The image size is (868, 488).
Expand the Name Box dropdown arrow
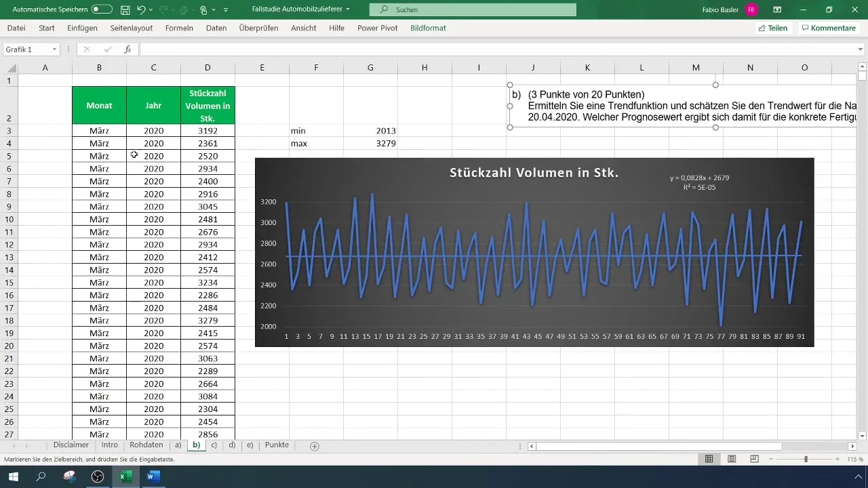(54, 49)
